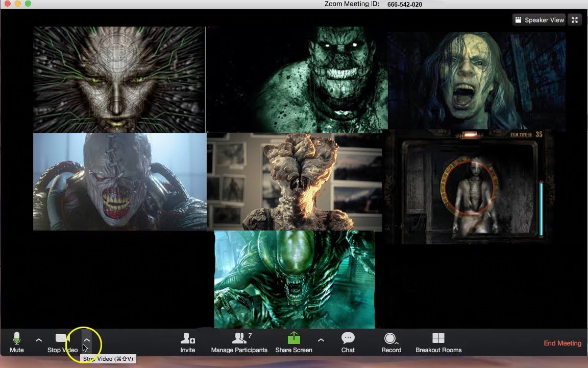The image size is (588, 368).
Task: Open video settings arrow beside Stop Video
Action: point(87,340)
